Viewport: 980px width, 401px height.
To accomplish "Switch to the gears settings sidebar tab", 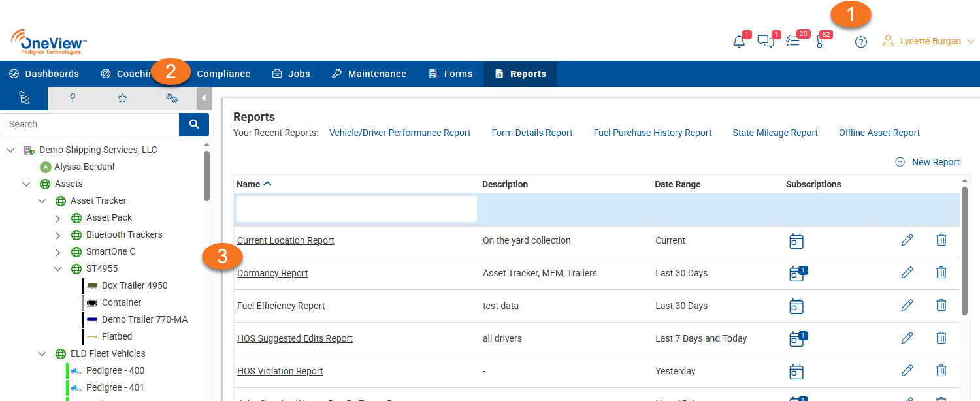I will (x=172, y=98).
